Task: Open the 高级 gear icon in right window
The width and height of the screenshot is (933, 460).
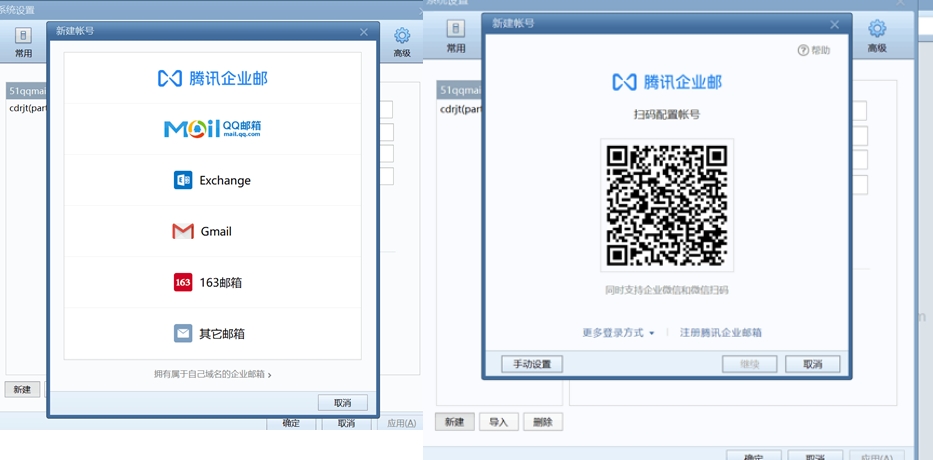Action: coord(877,28)
